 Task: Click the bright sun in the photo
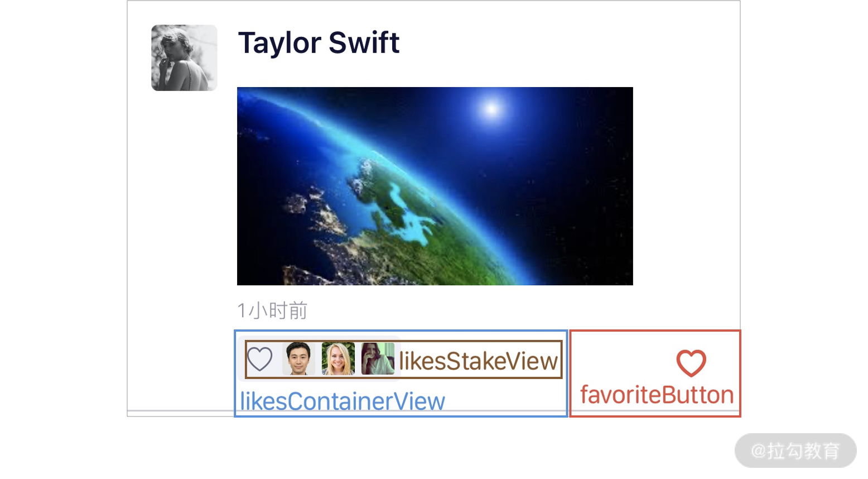(491, 109)
